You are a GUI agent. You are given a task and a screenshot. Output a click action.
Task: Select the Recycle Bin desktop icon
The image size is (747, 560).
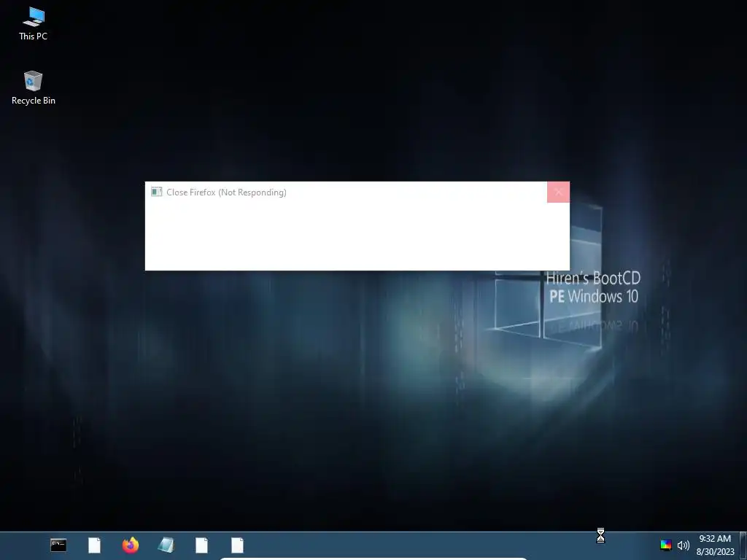pyautogui.click(x=33, y=88)
